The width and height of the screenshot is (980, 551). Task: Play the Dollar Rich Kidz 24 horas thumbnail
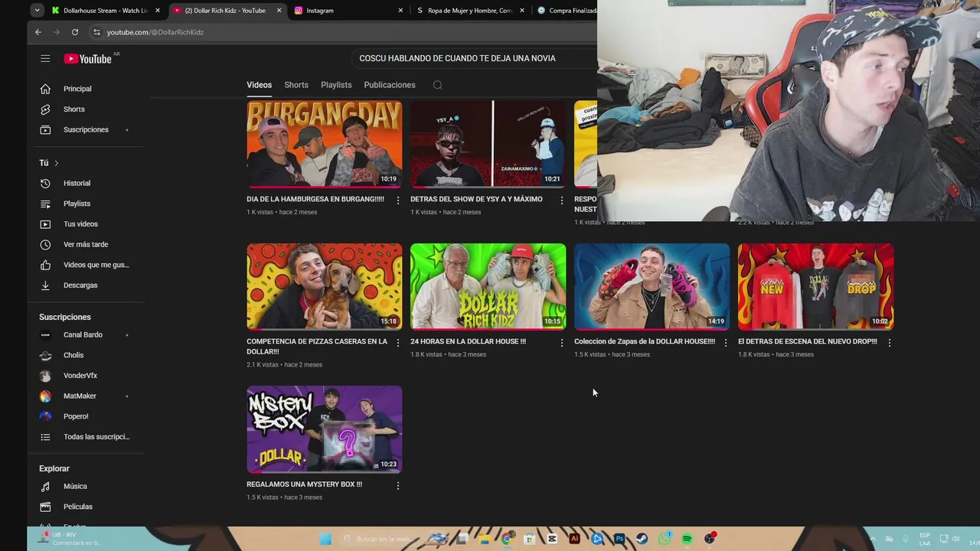tap(488, 287)
